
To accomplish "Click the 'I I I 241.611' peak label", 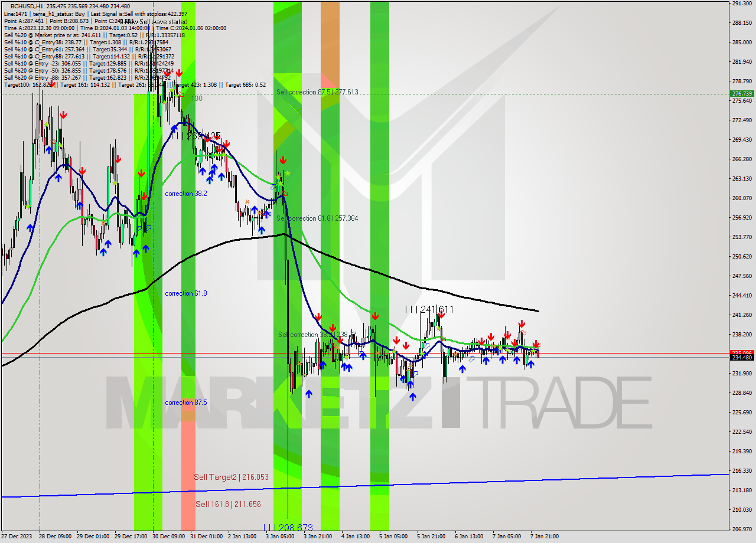I will click(x=429, y=309).
